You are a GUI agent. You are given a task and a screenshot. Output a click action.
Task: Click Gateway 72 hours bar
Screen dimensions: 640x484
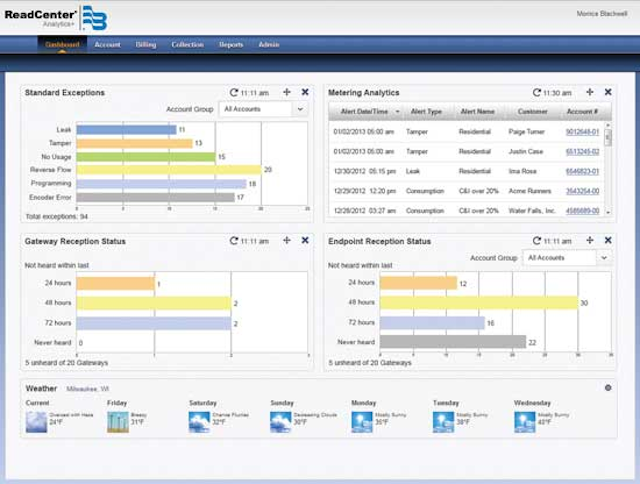(x=154, y=323)
